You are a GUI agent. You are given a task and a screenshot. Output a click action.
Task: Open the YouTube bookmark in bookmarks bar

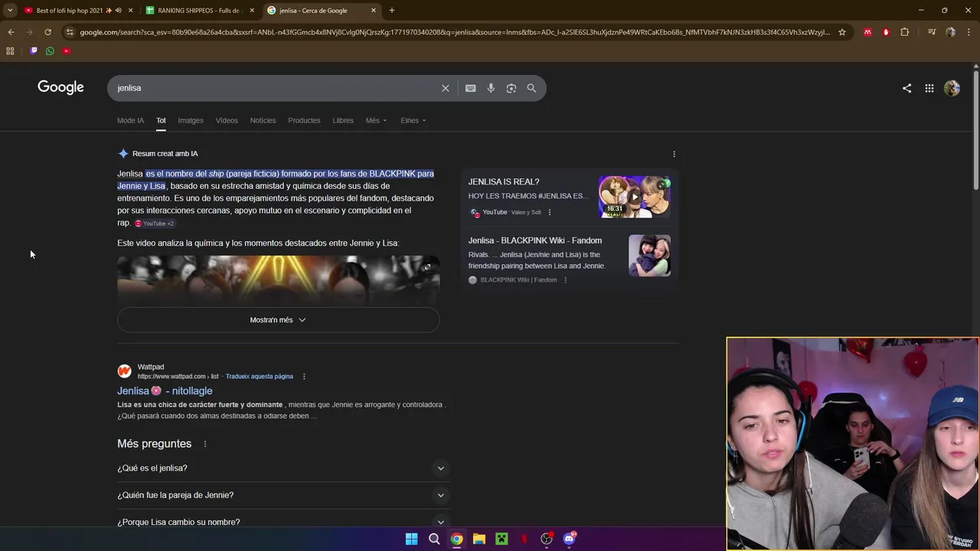click(67, 51)
